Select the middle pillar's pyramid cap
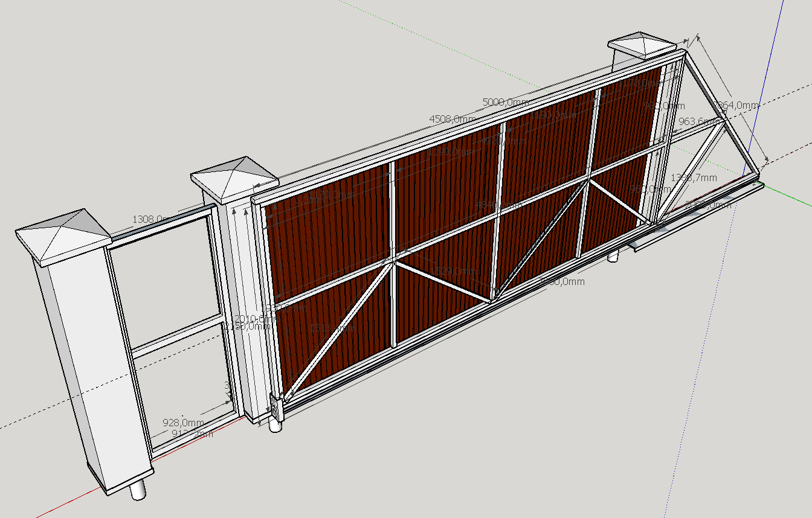This screenshot has height=518, width=812. pyautogui.click(x=234, y=176)
